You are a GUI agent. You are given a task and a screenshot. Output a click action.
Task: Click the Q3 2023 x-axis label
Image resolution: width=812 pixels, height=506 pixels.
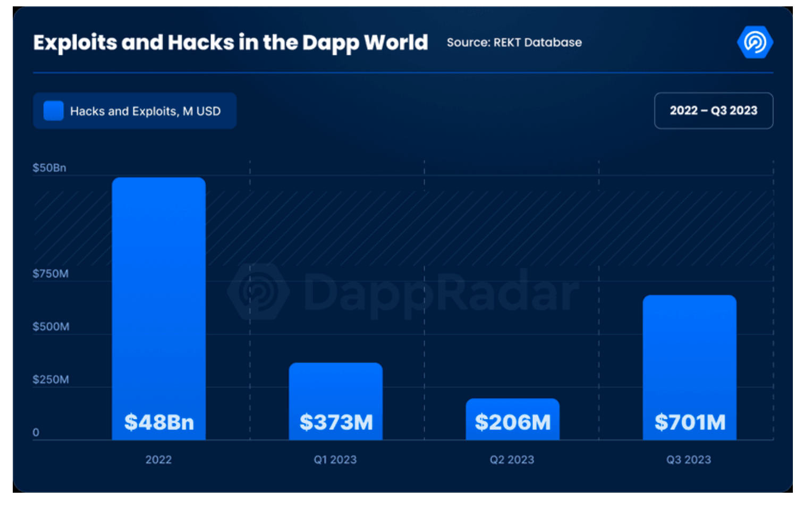pos(689,460)
